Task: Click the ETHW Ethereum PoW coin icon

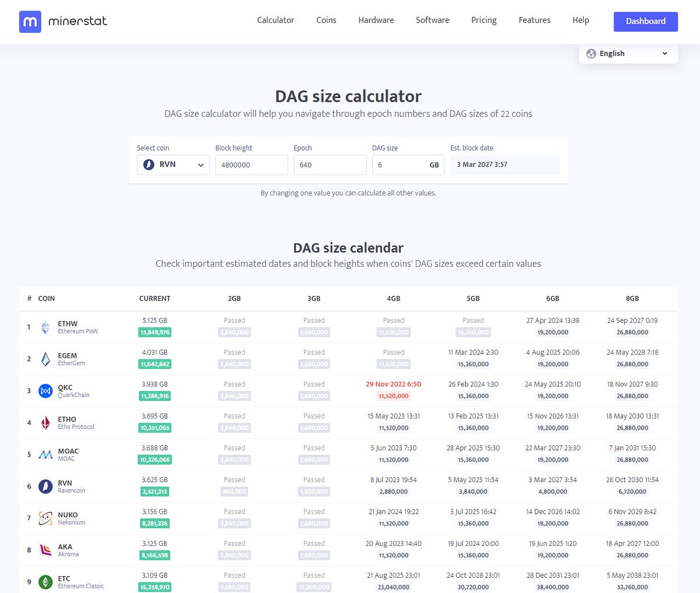Action: tap(45, 327)
